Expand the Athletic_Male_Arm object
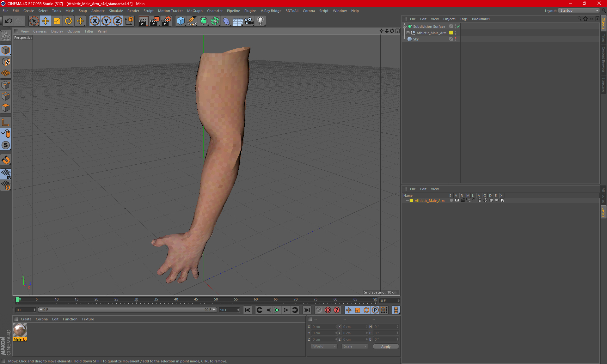Screen dimensions: 607x364 coord(408,33)
